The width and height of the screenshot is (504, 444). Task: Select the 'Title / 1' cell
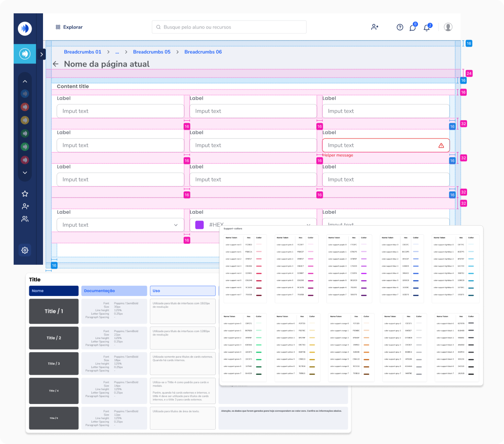pyautogui.click(x=54, y=311)
